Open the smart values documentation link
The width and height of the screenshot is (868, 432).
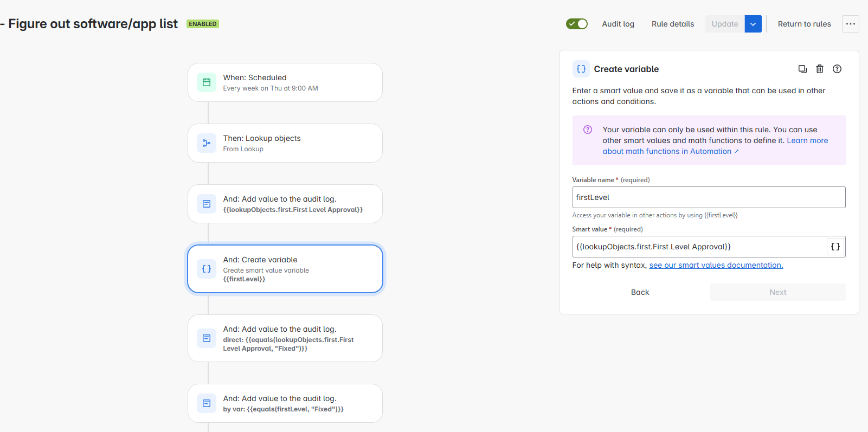716,265
